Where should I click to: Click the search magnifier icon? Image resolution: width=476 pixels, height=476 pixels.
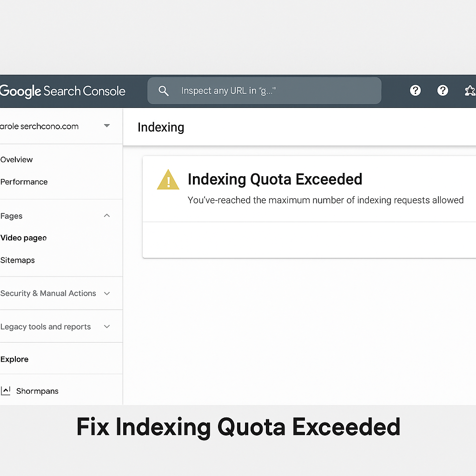pos(164,91)
